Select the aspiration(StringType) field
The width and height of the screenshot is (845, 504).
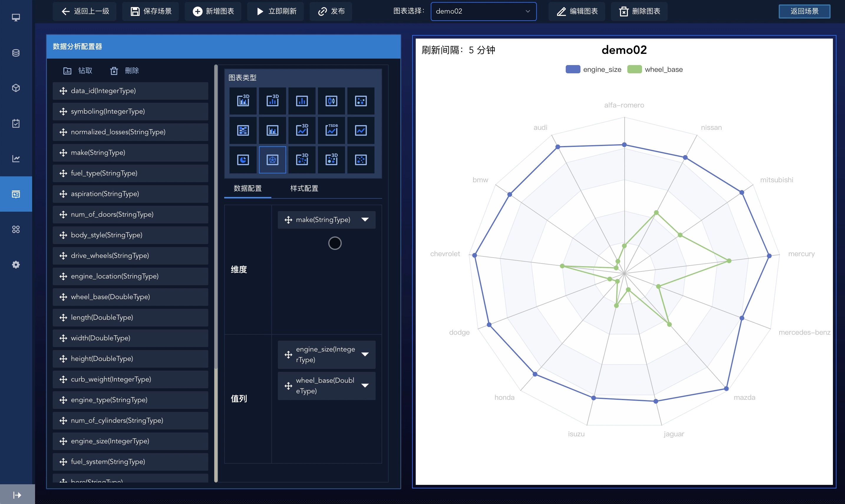131,194
